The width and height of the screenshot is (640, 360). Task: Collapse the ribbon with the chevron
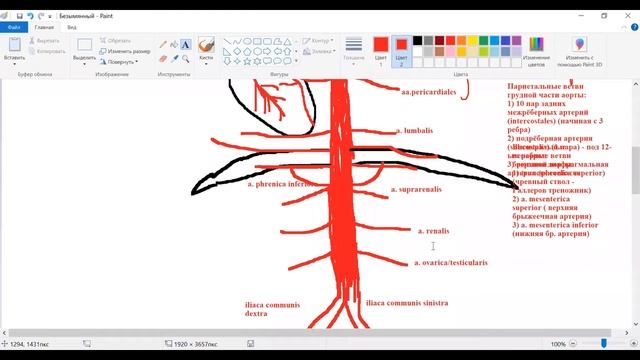click(624, 27)
